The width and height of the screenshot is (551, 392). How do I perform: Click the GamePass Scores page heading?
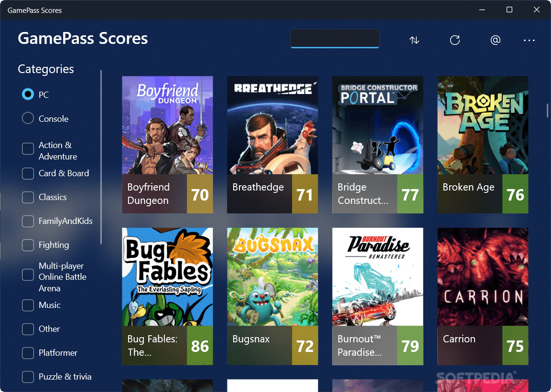pyautogui.click(x=83, y=38)
